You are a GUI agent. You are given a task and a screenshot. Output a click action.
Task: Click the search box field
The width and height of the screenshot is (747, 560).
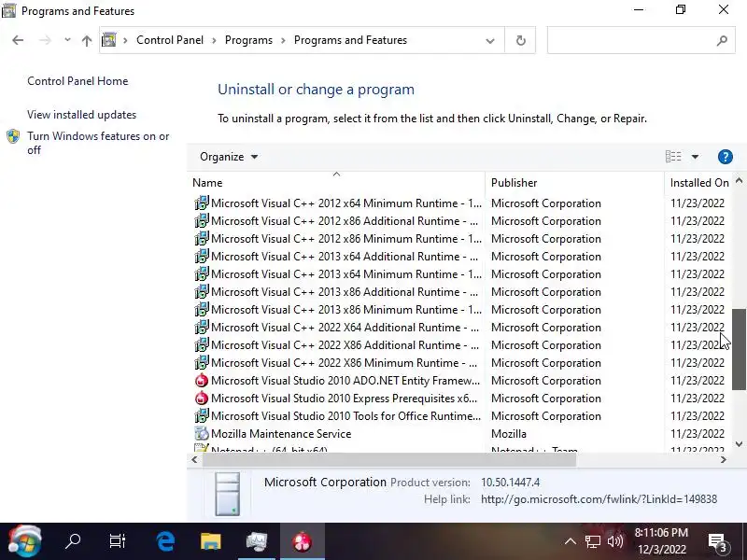(x=641, y=40)
